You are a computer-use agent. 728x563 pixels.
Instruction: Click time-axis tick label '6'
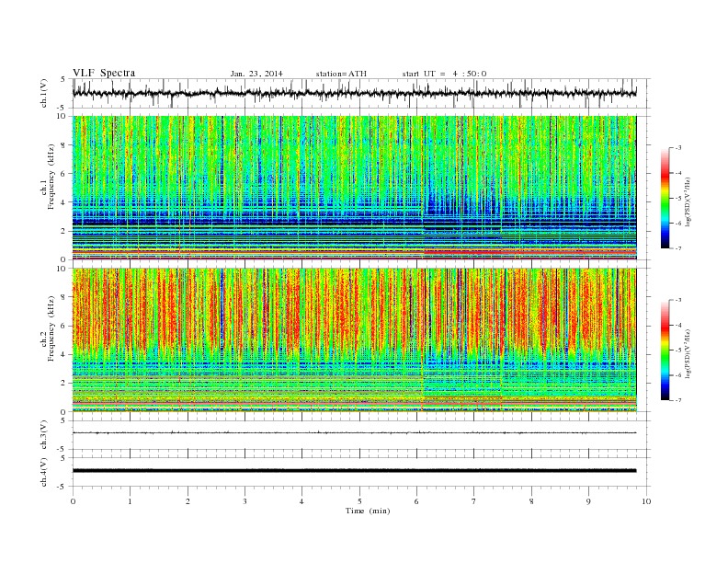click(x=416, y=501)
